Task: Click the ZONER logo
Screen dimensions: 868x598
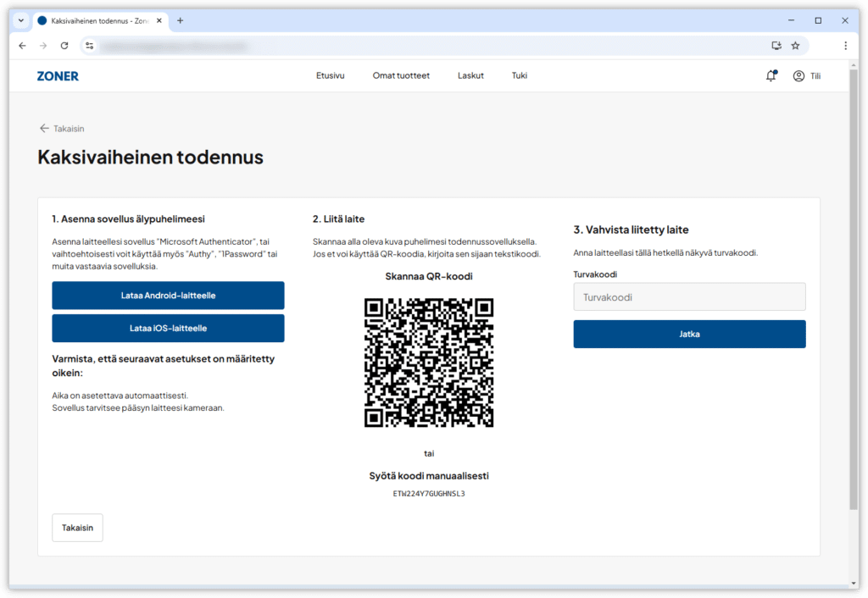Action: pos(58,75)
